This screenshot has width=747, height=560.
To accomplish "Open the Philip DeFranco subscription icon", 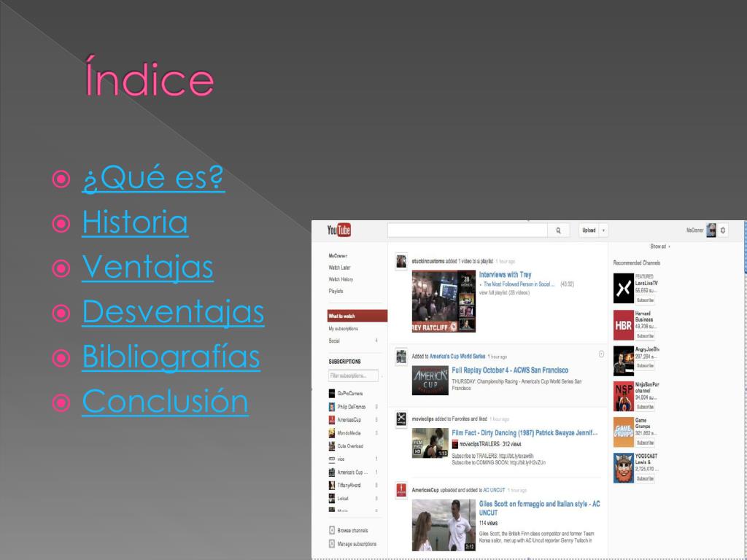I will click(332, 407).
